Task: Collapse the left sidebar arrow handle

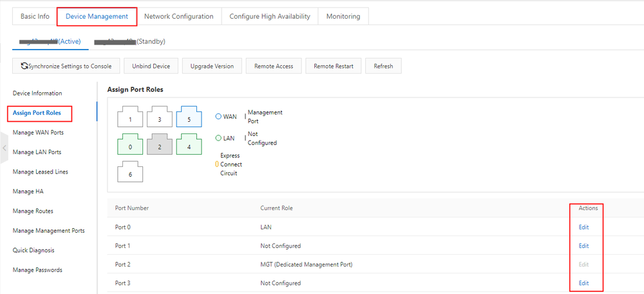Action: [x=4, y=149]
